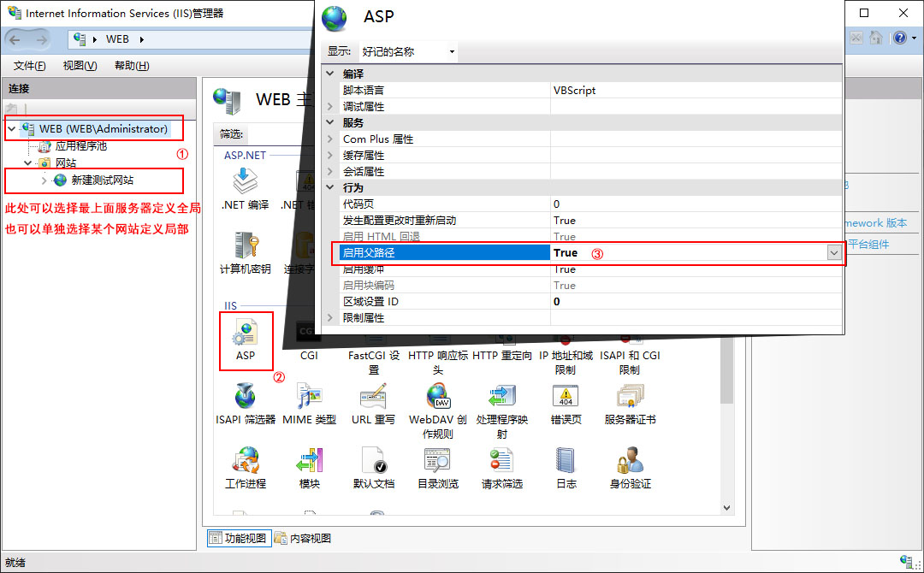Viewport: 924px width, 573px height.
Task: Click 代码页 property row
Action: click(x=591, y=204)
